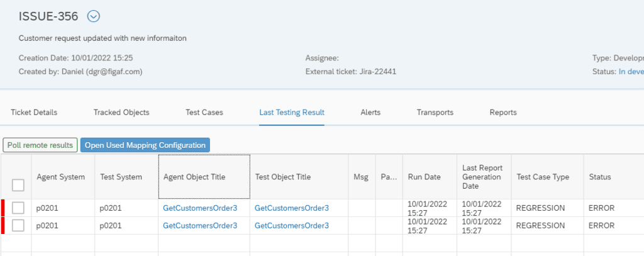The height and width of the screenshot is (256, 644).
Task: Click External ticket Jira-22441 text
Action: (x=351, y=72)
